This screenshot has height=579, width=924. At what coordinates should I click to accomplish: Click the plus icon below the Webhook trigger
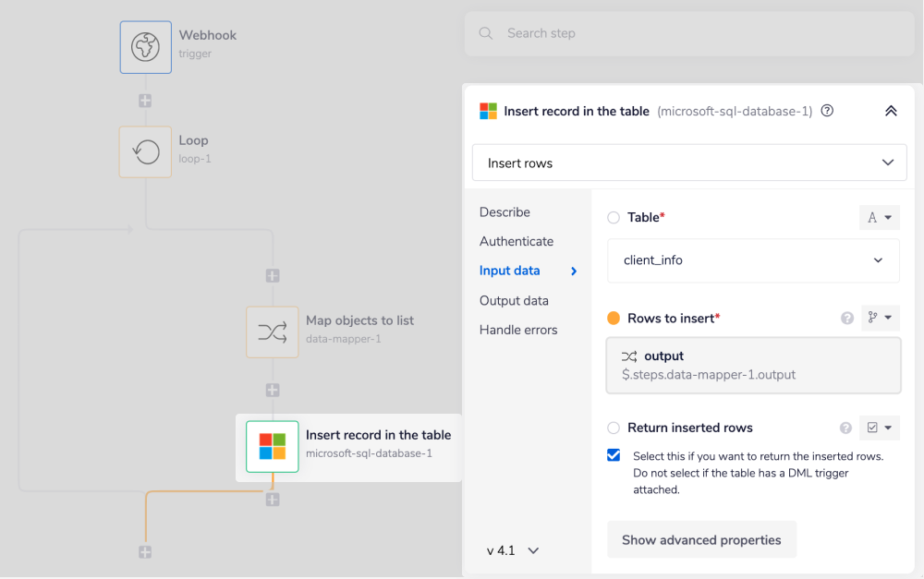(x=145, y=100)
